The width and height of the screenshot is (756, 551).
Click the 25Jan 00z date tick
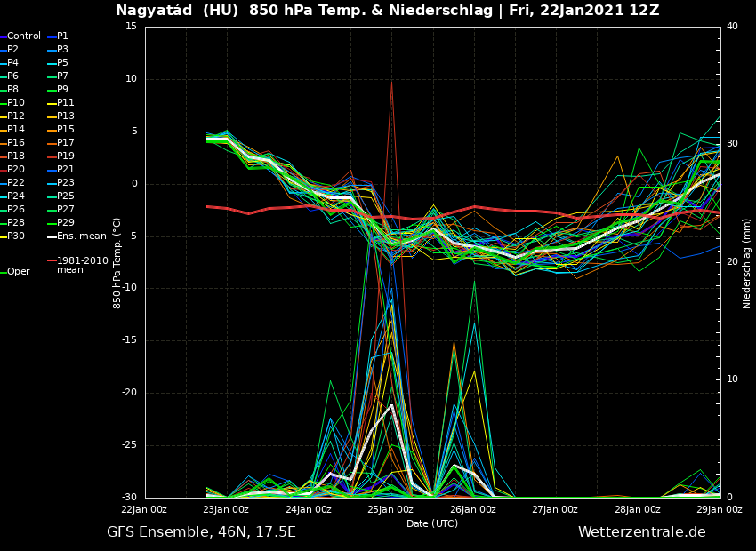click(x=390, y=510)
